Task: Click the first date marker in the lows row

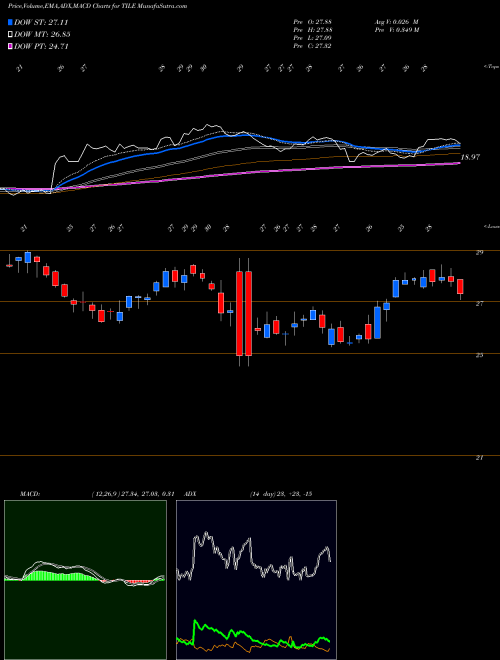Action: (24, 229)
